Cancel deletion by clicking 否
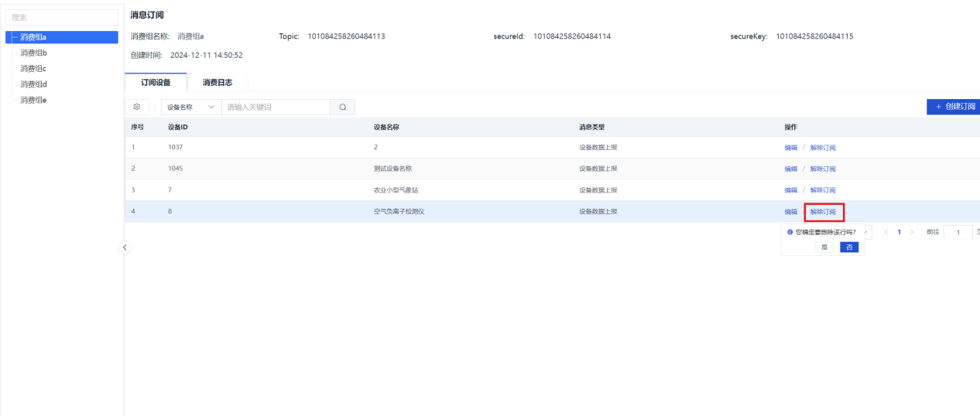The image size is (980, 416). 849,247
